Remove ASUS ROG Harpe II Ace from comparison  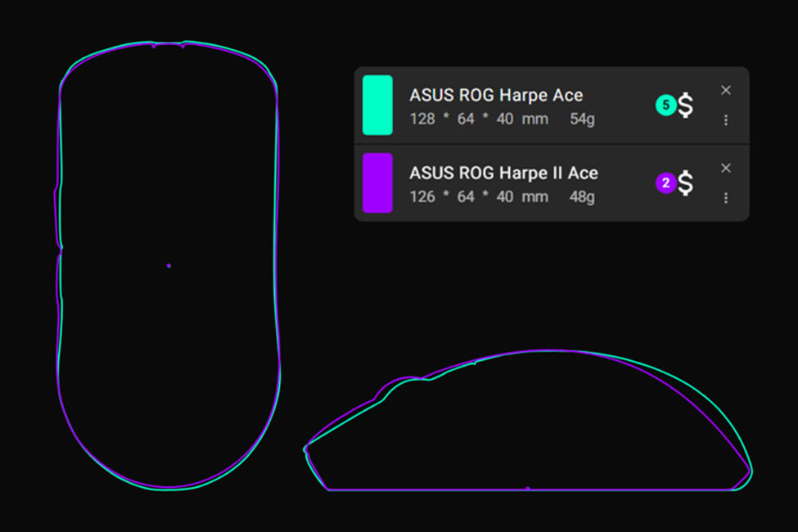726,168
